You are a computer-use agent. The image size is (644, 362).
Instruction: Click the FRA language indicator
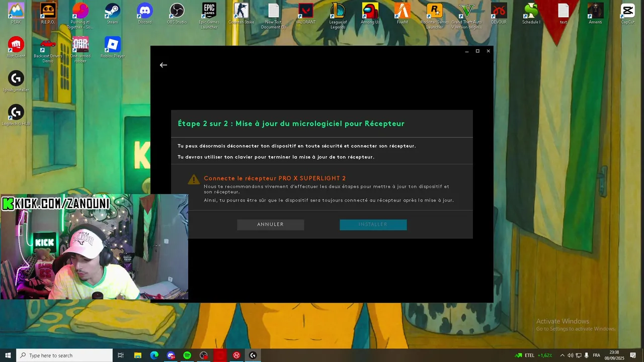coord(597,355)
